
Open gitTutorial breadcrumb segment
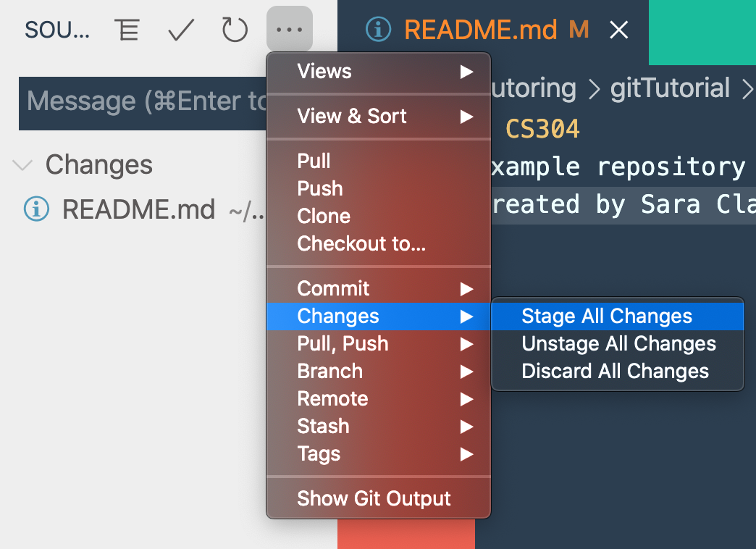coord(670,88)
